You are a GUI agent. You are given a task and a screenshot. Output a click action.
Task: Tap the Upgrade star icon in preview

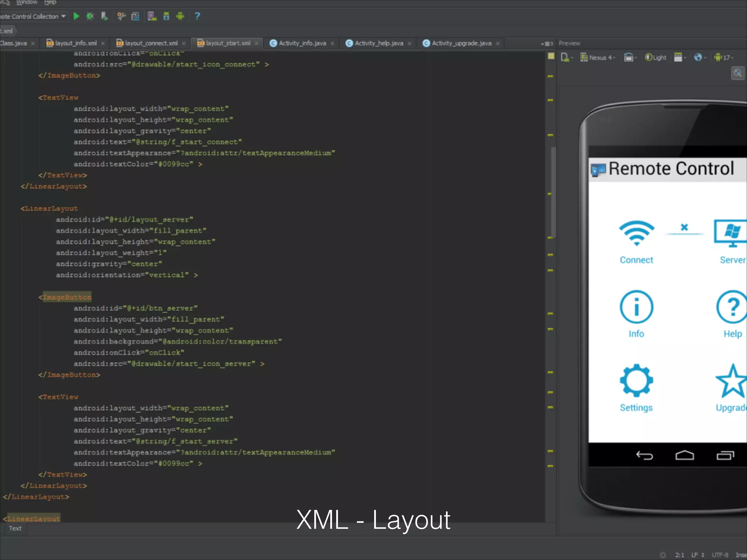731,381
